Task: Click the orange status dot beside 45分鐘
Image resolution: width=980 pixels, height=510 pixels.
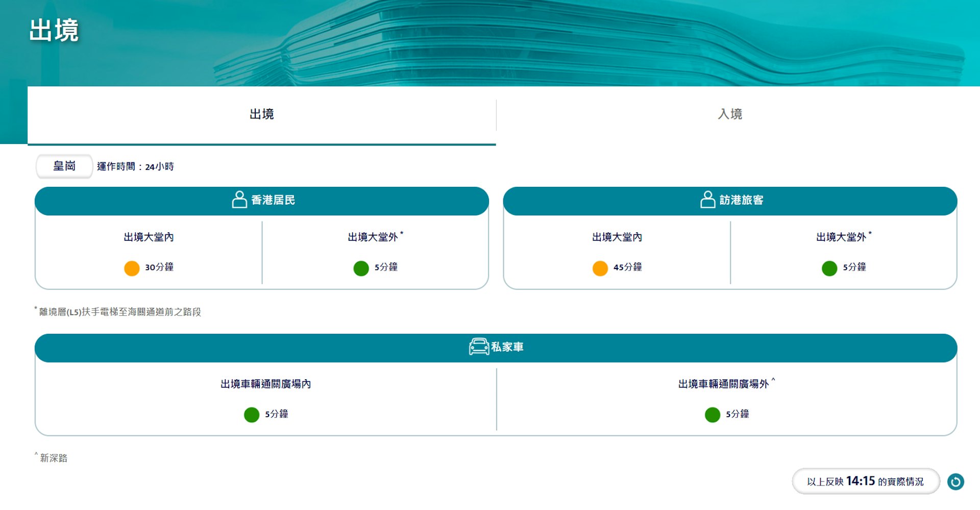Action: [x=600, y=268]
